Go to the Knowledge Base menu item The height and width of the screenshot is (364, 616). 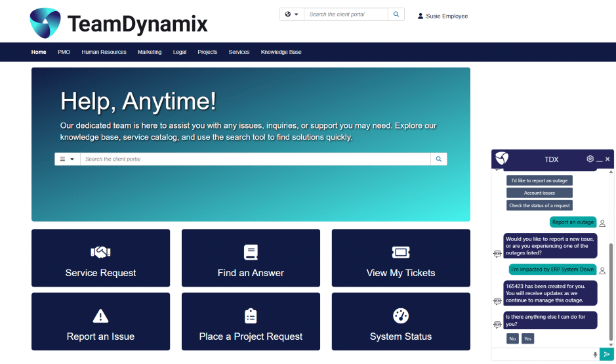click(281, 52)
